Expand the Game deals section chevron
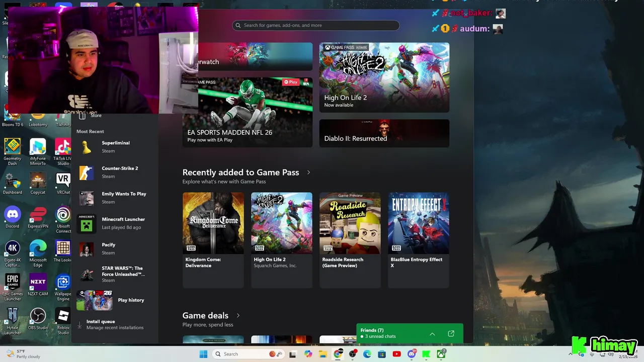 pyautogui.click(x=238, y=316)
